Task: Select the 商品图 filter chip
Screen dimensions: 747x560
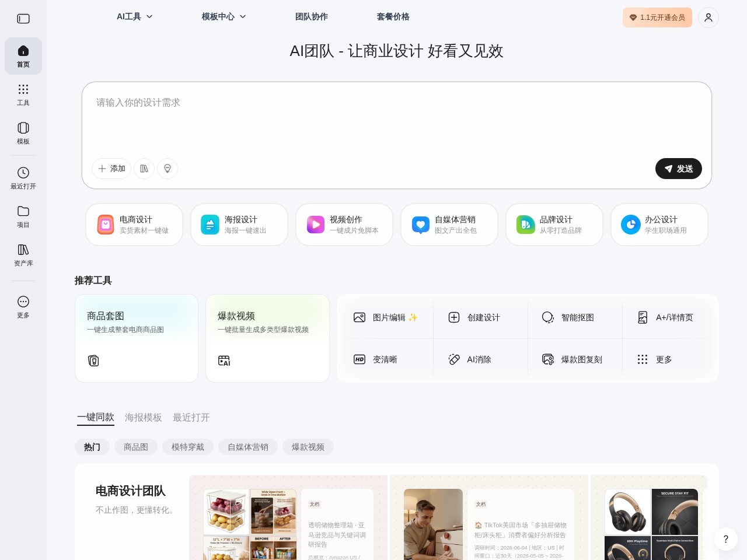Action: tap(136, 447)
